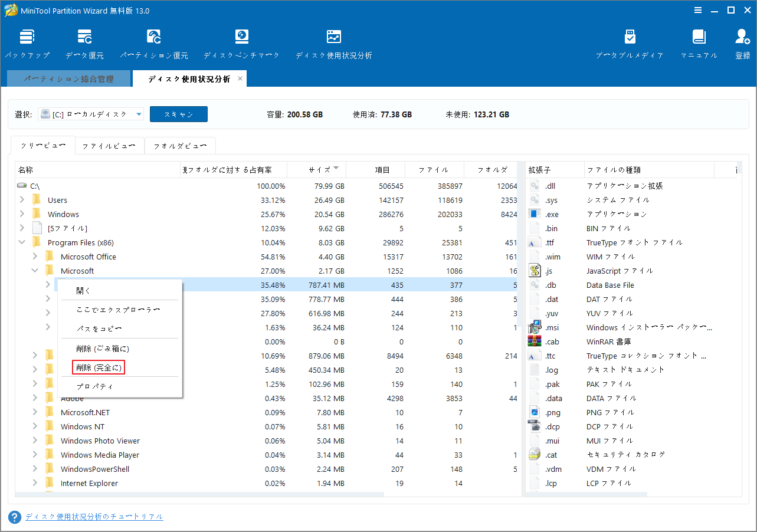The image size is (757, 532).
Task: Click the 登録 (register) icon
Action: (742, 42)
